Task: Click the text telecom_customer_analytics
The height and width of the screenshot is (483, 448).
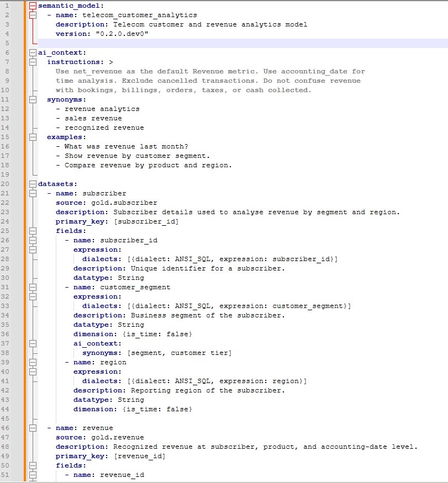Action: 140,15
